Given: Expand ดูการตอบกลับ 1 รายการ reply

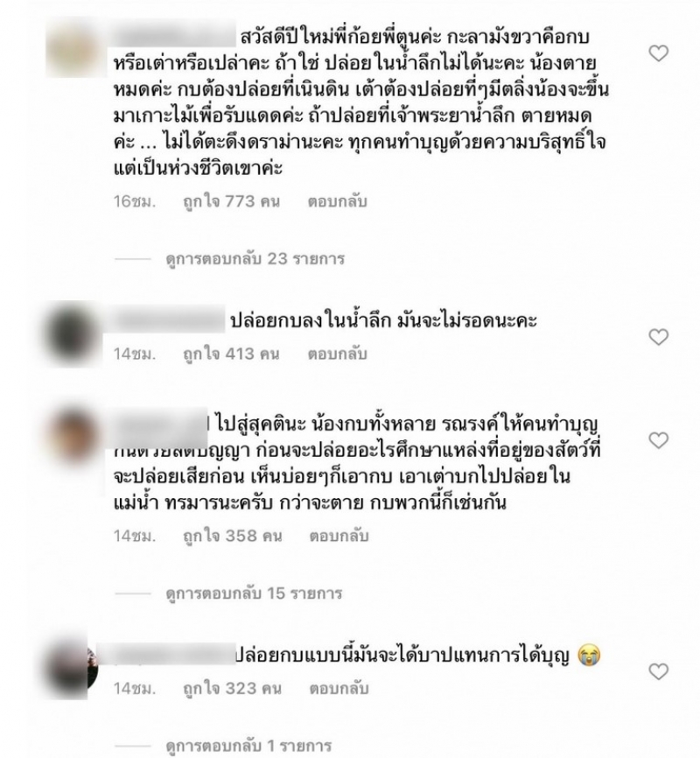Looking at the screenshot, I should [x=248, y=746].
